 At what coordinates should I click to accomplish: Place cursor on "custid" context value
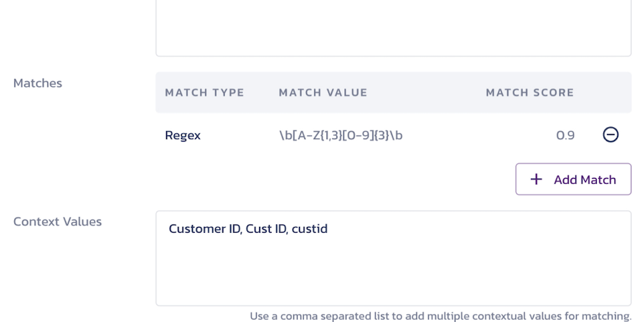coord(309,229)
